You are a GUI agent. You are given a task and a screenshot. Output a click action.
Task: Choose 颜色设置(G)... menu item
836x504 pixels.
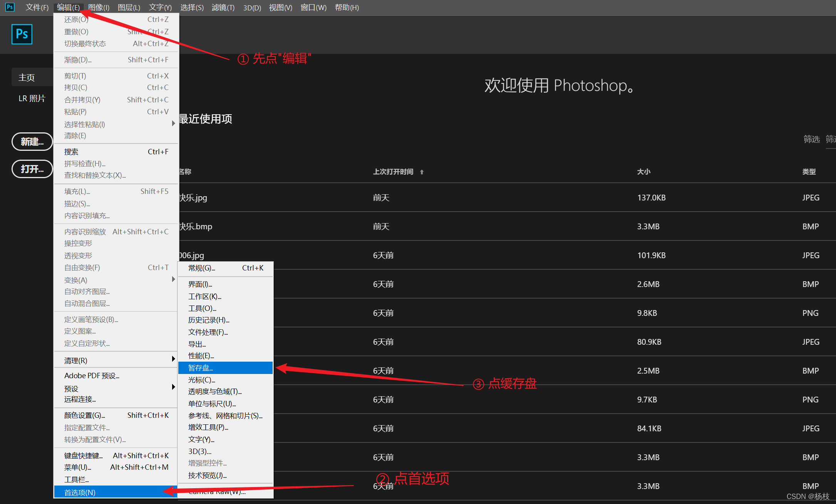coord(116,415)
